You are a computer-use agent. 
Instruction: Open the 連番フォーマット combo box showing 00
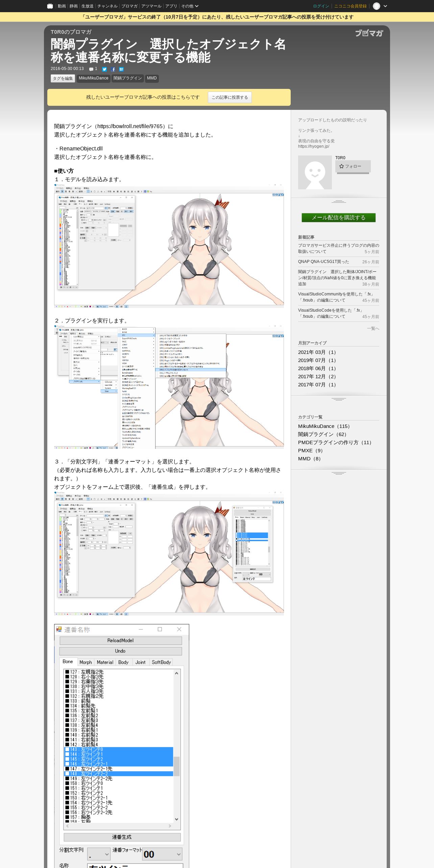162,854
